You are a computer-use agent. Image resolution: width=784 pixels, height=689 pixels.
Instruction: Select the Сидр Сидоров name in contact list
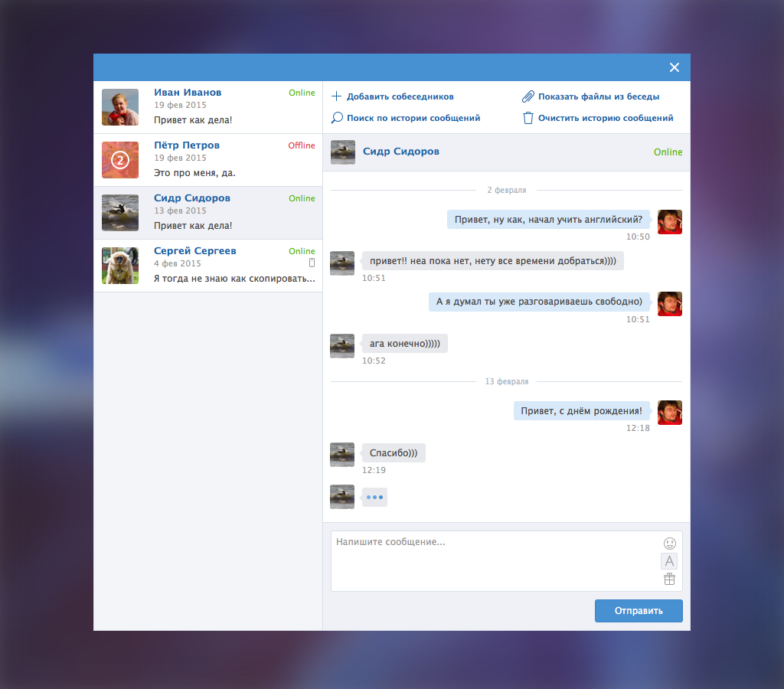tap(192, 198)
